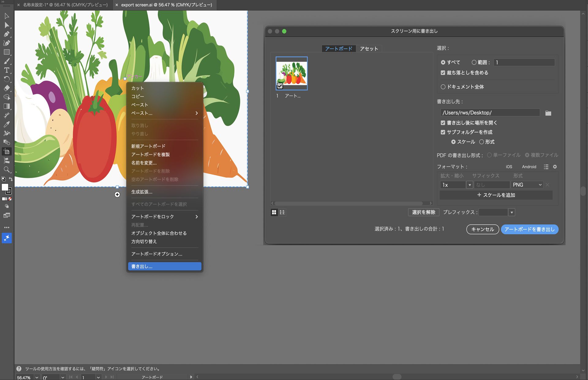Click the folder icon next to the export path
Image resolution: width=588 pixels, height=380 pixels.
tap(548, 113)
